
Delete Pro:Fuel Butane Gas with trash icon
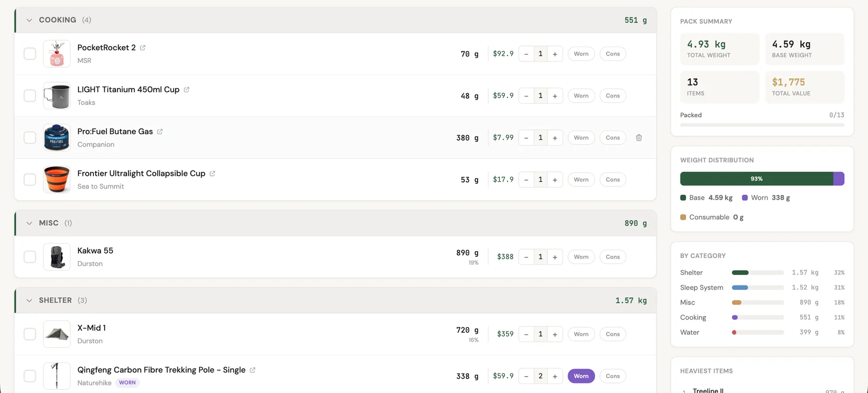click(x=639, y=138)
